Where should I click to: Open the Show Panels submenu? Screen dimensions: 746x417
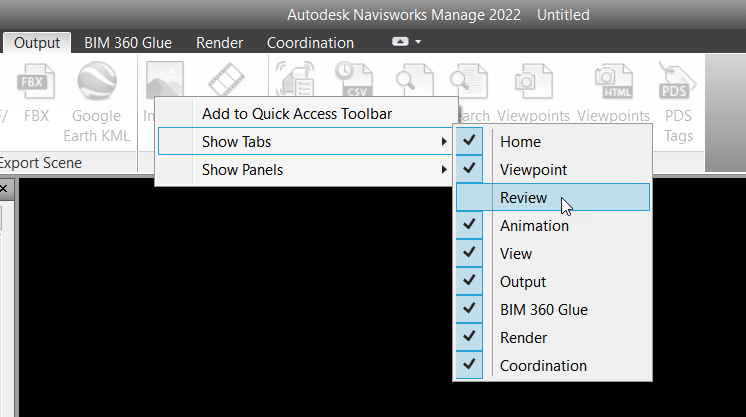click(306, 169)
